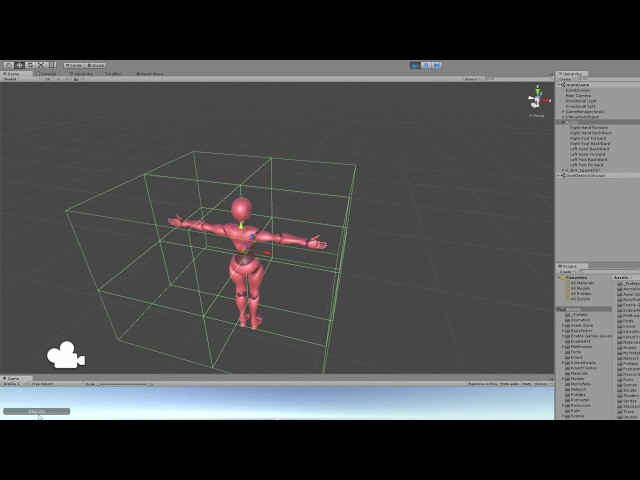Click the All Models search icon

tap(567, 288)
